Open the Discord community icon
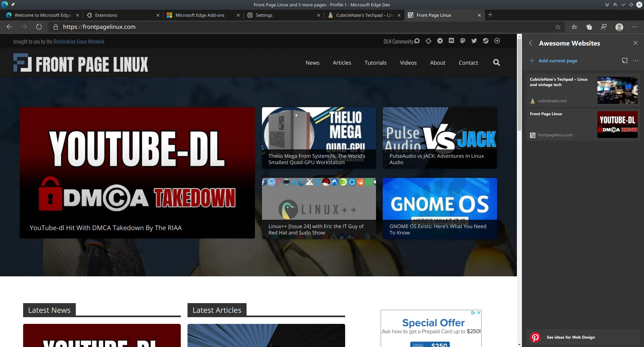The width and height of the screenshot is (644, 347). [x=451, y=41]
